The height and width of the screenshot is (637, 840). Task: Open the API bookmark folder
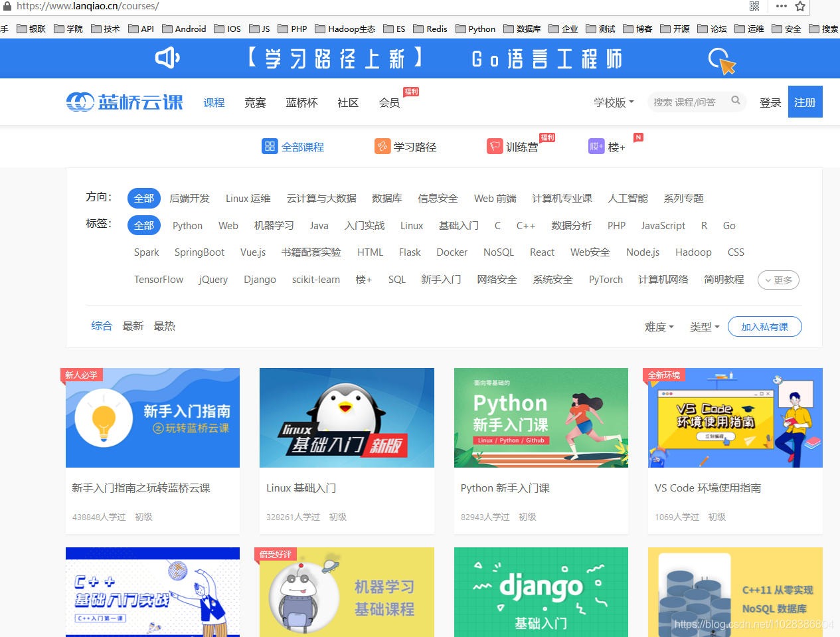click(x=141, y=29)
